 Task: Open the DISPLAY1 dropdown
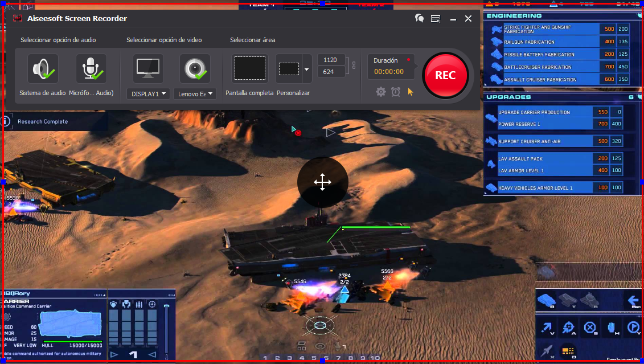tap(148, 93)
